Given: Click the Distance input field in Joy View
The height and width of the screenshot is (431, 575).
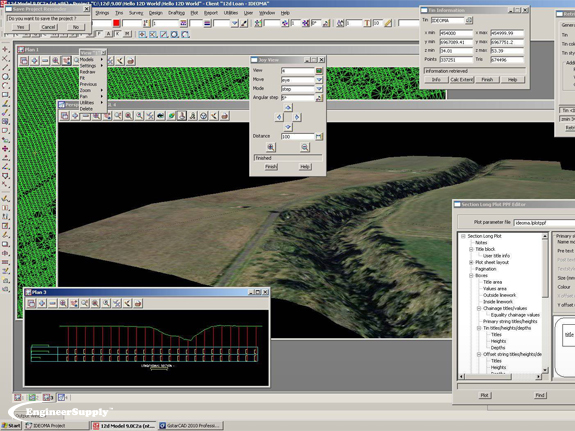Looking at the screenshot, I should coord(298,136).
